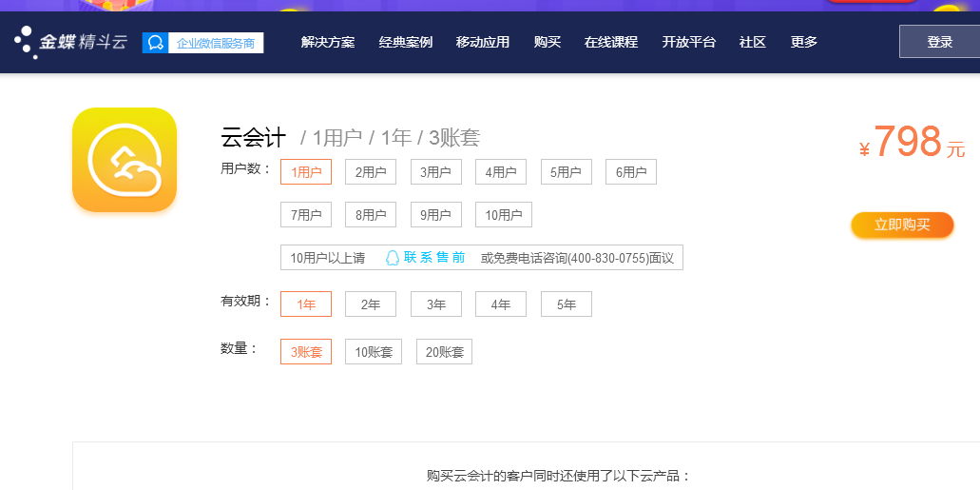Click the 购买云会计的客户同时还使用了以下云产品 heading
980x490 pixels.
click(559, 476)
